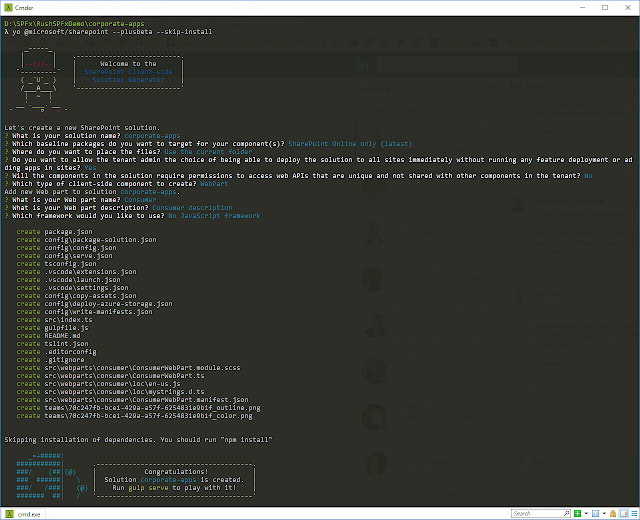Click 'SharePoint Client-side' in welcome banner

pos(128,72)
